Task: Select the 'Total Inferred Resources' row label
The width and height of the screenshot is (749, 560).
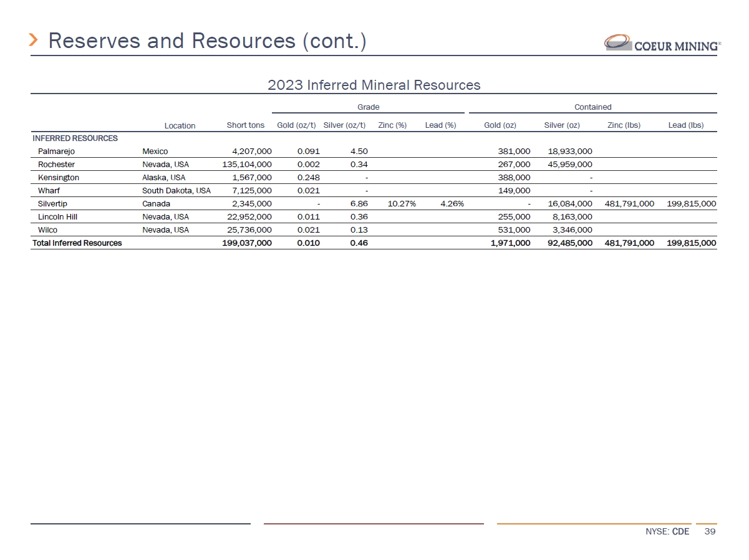Action: pyautogui.click(x=77, y=243)
